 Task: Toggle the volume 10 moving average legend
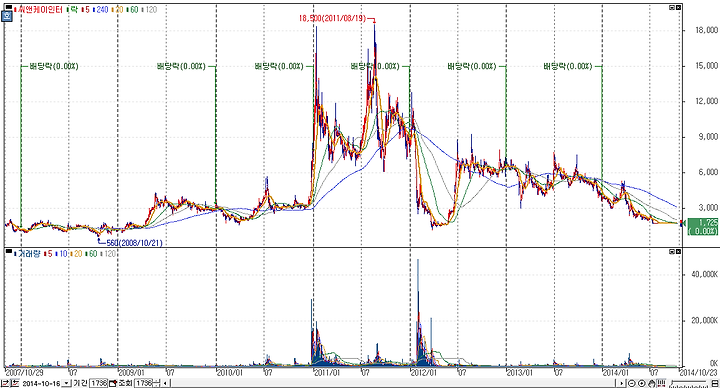(x=62, y=253)
